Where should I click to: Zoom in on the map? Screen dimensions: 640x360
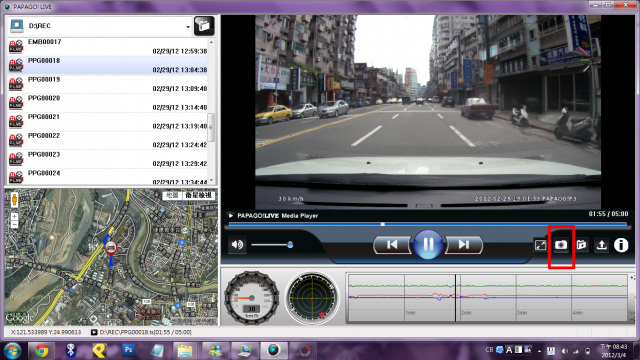(x=14, y=216)
